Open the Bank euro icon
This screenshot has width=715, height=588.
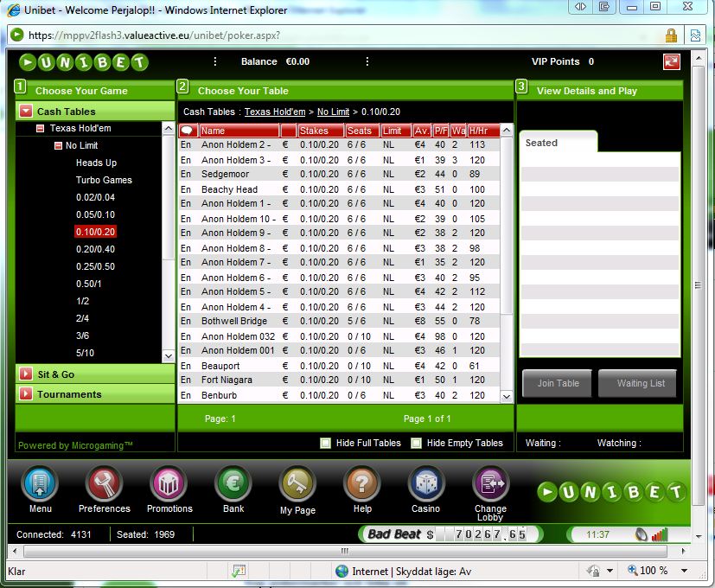click(233, 483)
